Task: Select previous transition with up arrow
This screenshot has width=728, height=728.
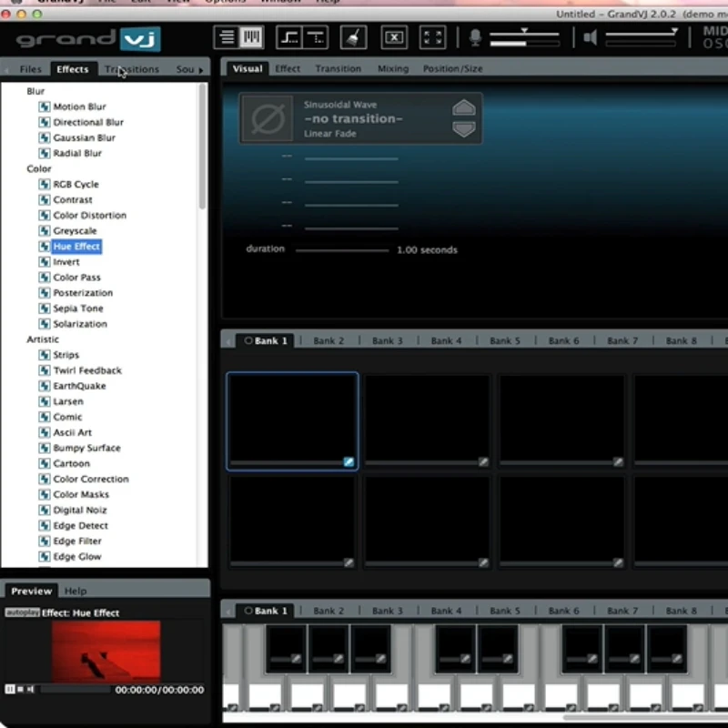Action: coord(464,107)
